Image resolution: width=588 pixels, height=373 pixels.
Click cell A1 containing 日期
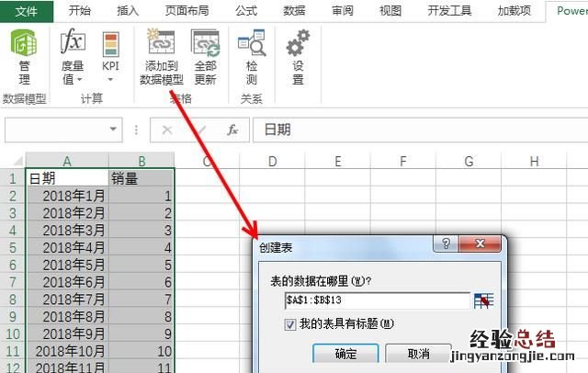click(67, 178)
